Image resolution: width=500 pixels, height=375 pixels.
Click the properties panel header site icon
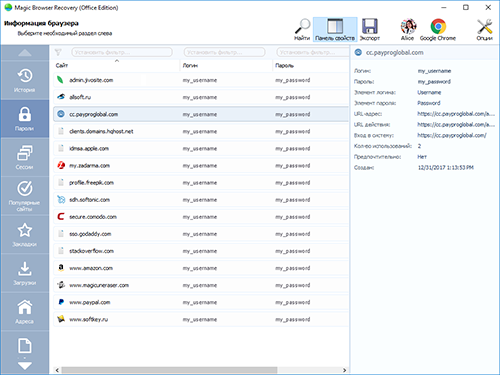coord(358,52)
